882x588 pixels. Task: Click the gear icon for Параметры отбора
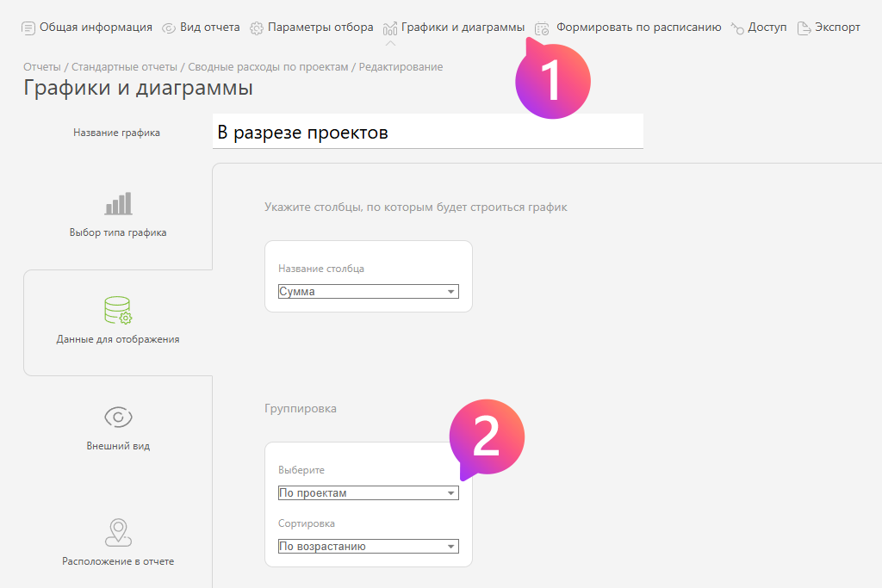pos(257,28)
